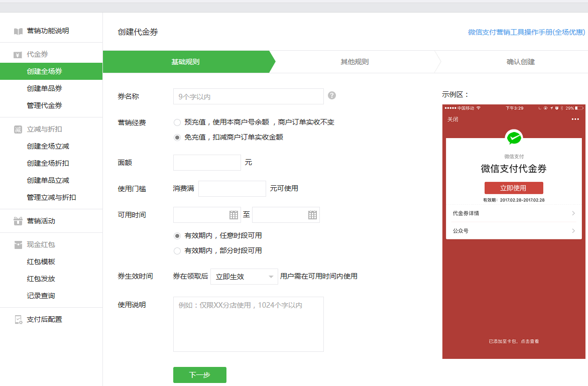Click the yen icon next to 代金券
The image size is (588, 386).
coord(18,55)
